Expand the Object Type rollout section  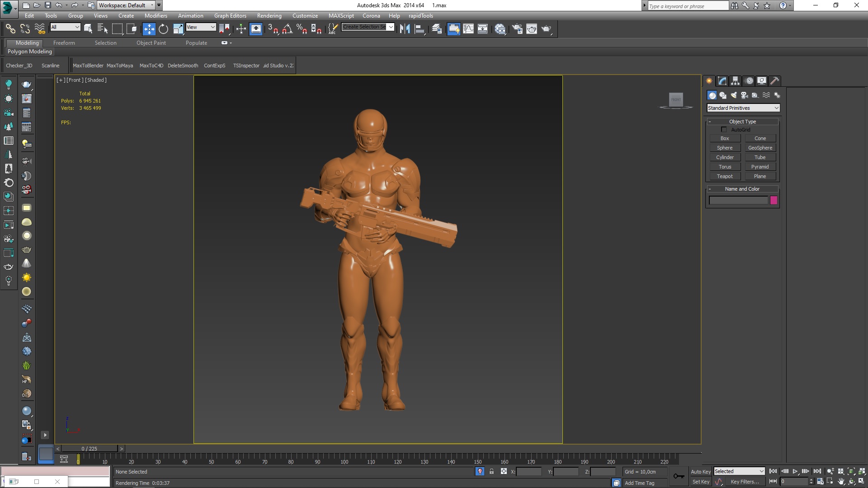click(x=742, y=121)
